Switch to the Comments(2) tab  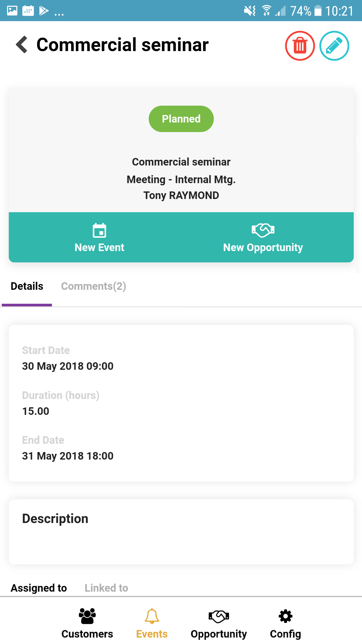tap(94, 286)
